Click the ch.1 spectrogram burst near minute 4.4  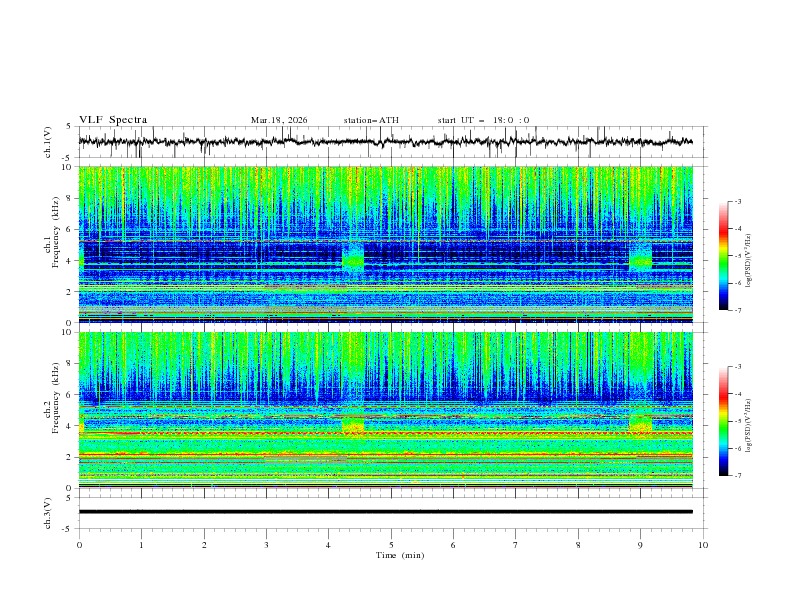click(353, 259)
